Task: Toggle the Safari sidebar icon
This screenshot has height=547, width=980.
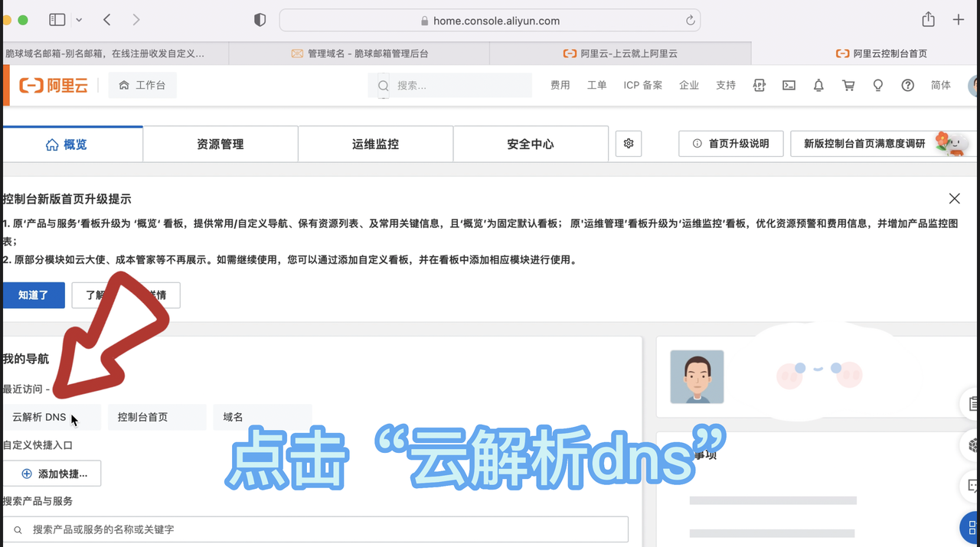Action: click(57, 20)
